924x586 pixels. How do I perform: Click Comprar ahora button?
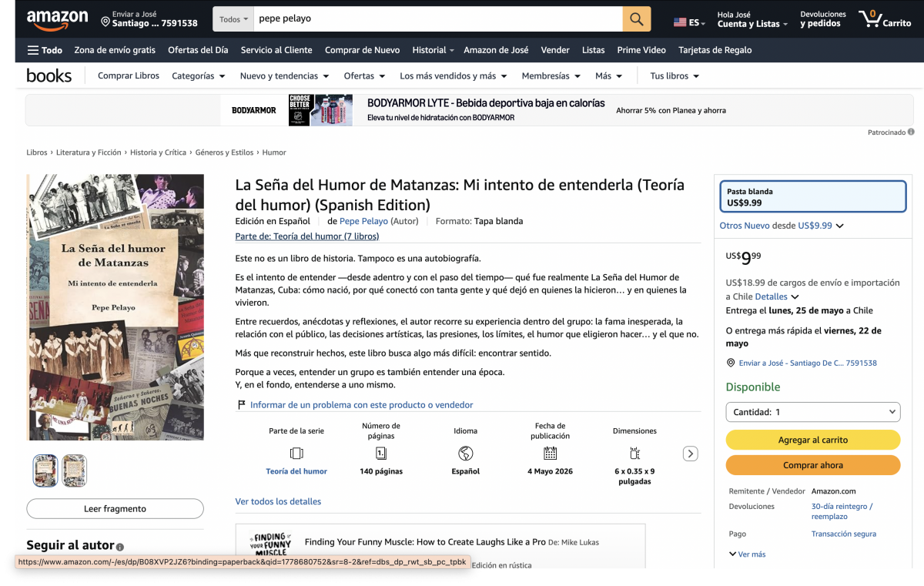(813, 465)
